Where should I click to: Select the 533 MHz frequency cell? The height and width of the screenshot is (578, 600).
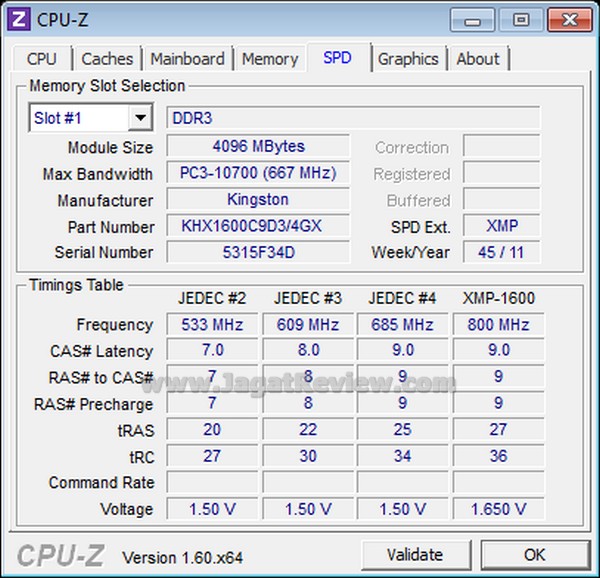tap(212, 324)
